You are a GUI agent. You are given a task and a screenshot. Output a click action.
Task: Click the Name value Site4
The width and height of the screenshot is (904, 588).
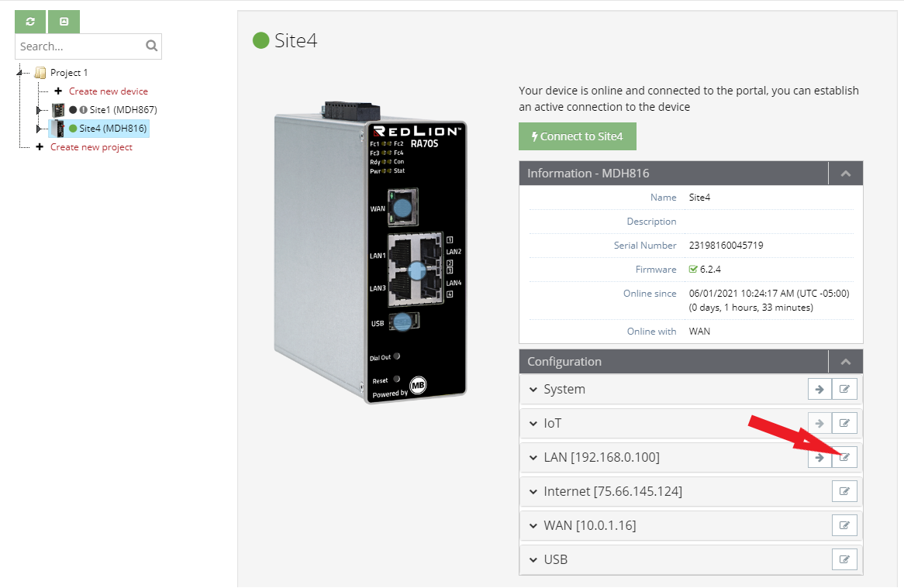(699, 198)
